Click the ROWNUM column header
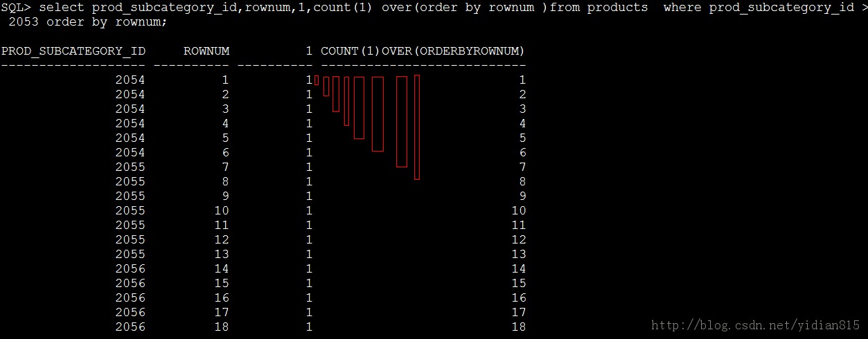The height and width of the screenshot is (339, 868). pyautogui.click(x=206, y=51)
